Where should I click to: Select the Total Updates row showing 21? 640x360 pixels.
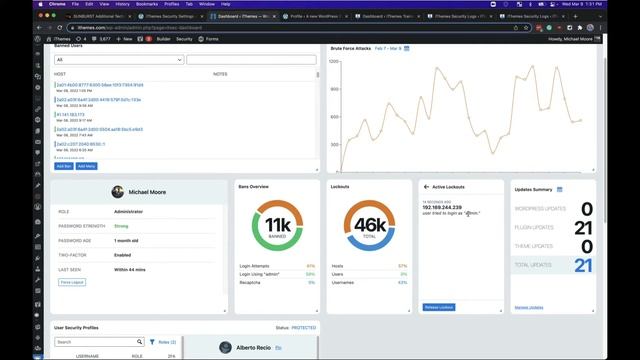(x=553, y=265)
